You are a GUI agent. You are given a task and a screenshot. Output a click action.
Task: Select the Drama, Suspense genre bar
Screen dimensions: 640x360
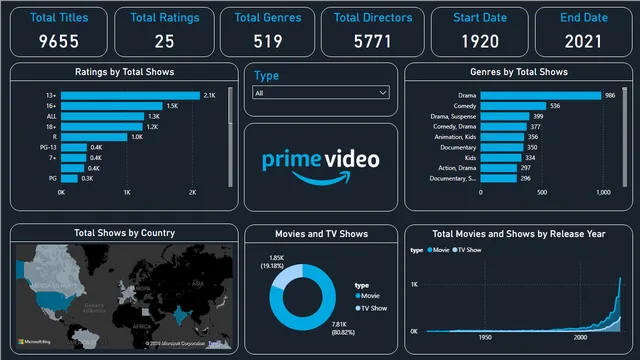point(505,116)
